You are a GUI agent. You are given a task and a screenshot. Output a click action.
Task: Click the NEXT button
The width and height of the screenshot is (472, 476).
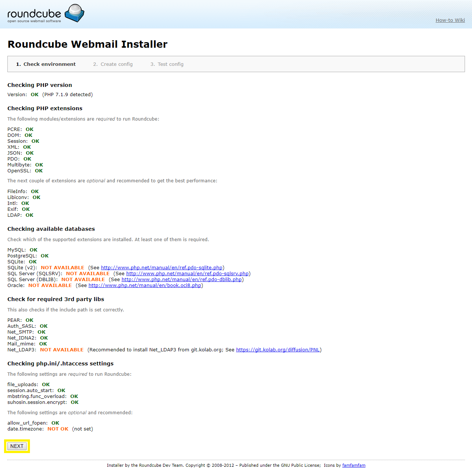click(x=17, y=446)
